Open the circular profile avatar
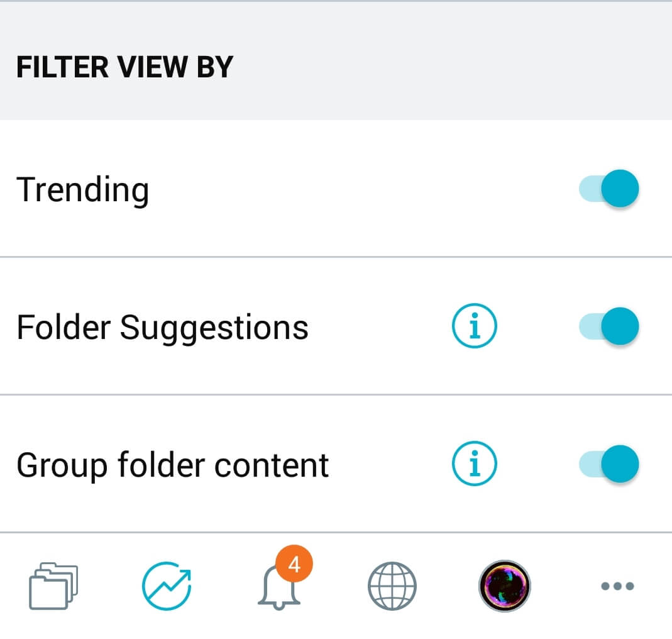This screenshot has width=672, height=639. pyautogui.click(x=504, y=586)
